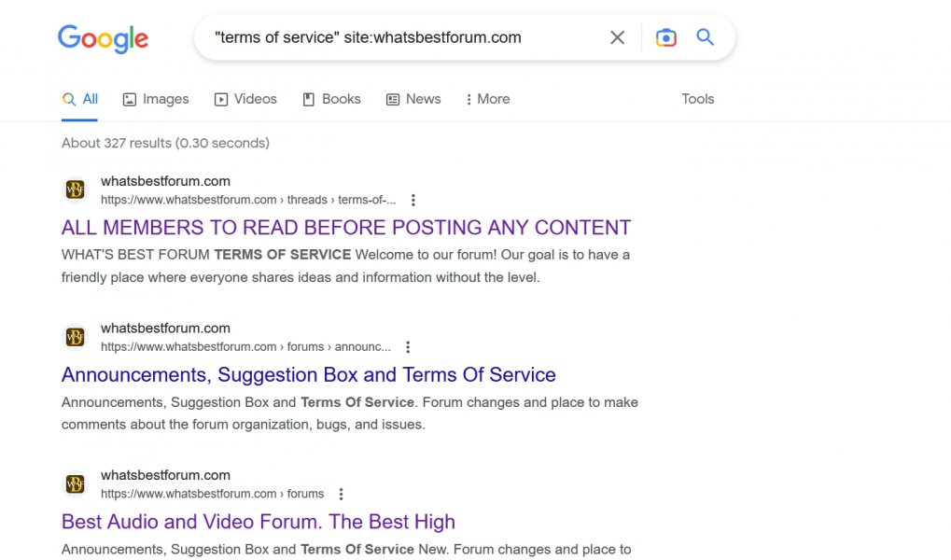
Task: Open three-dot menu for threads terms-of result
Action: click(413, 200)
